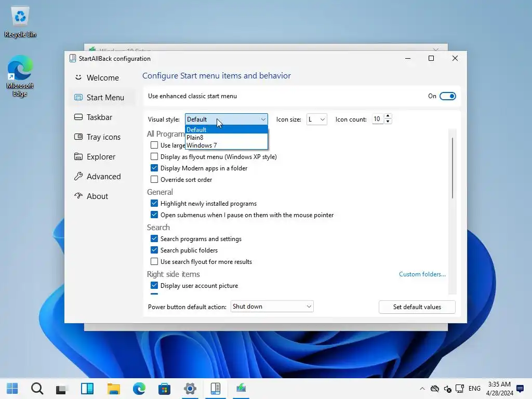The height and width of the screenshot is (399, 532).
Task: Maximize the StartAllBack configuration window
Action: click(x=431, y=58)
